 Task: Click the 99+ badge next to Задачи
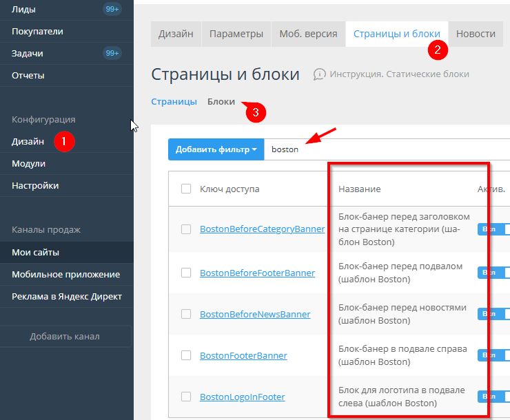112,53
